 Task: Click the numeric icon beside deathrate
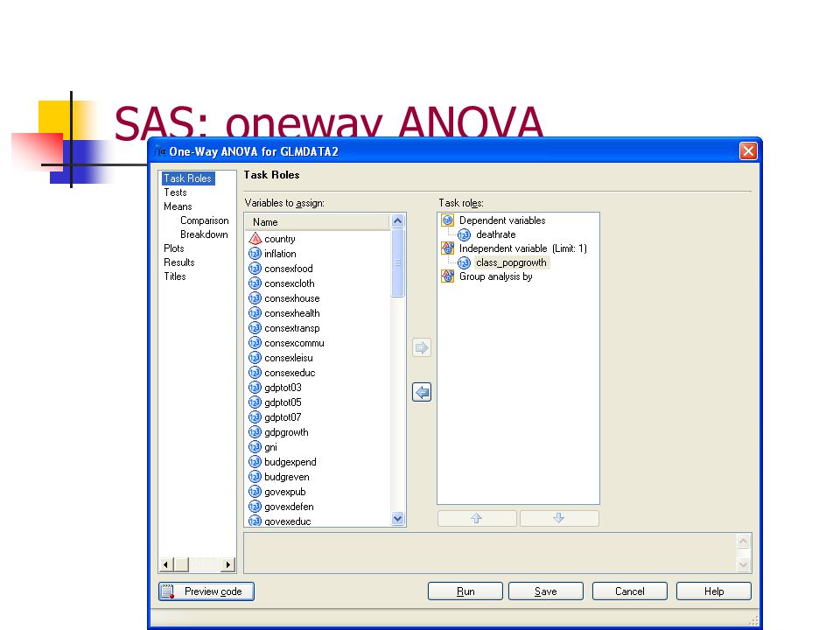click(465, 234)
